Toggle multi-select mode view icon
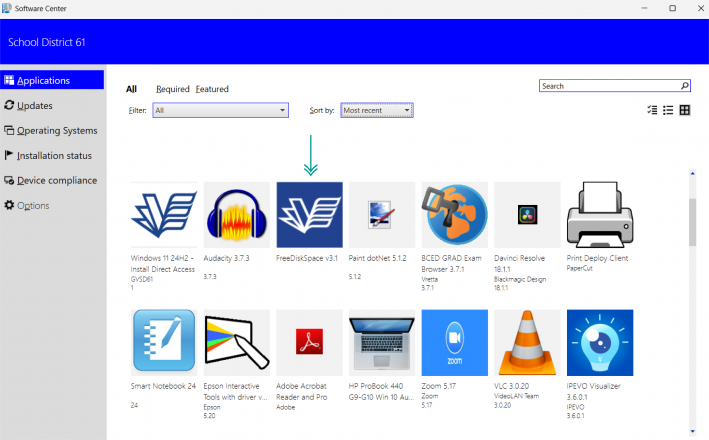 click(652, 110)
